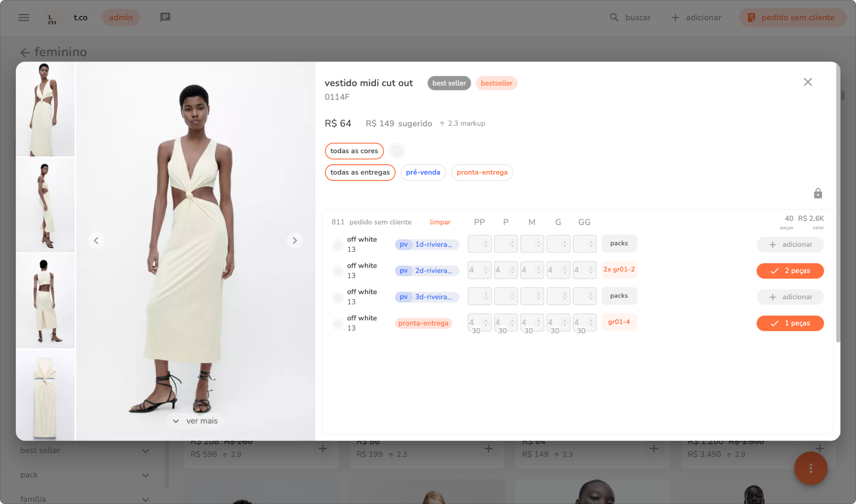Click adicionar for 3d-riveira row
The height and width of the screenshot is (504, 856).
tap(790, 297)
